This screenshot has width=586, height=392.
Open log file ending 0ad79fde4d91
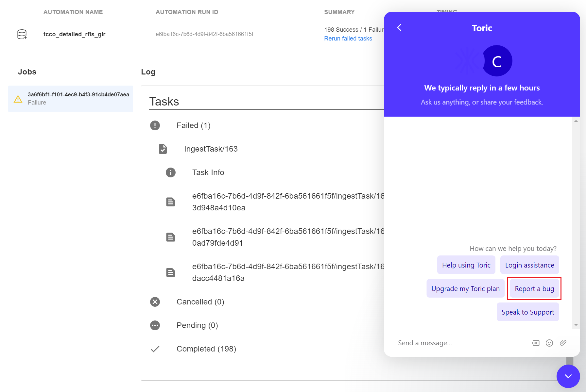tap(288, 237)
